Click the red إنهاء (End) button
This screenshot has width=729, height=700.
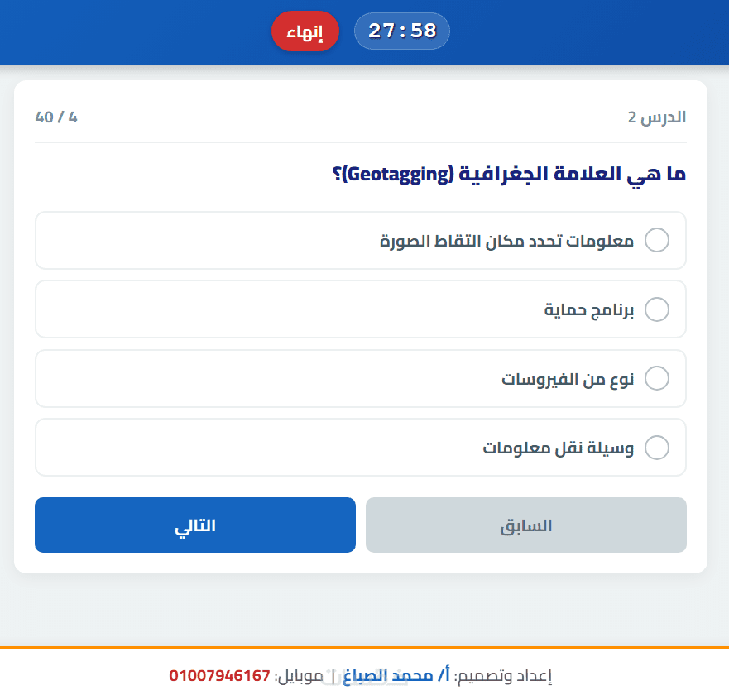tap(305, 31)
